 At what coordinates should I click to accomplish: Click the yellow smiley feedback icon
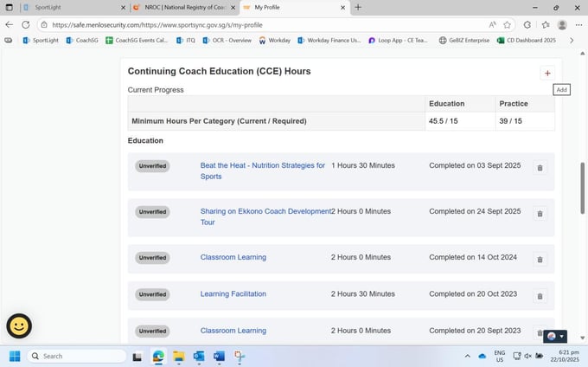(19, 325)
